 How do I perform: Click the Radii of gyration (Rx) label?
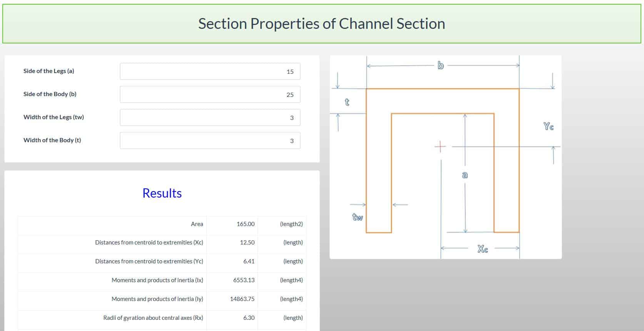[x=153, y=318]
